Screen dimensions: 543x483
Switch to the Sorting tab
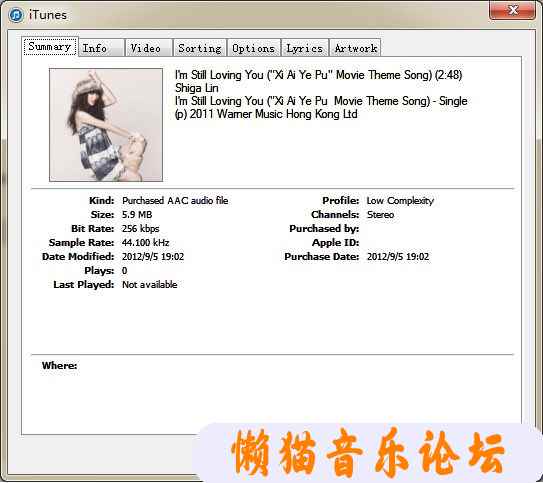pyautogui.click(x=200, y=48)
